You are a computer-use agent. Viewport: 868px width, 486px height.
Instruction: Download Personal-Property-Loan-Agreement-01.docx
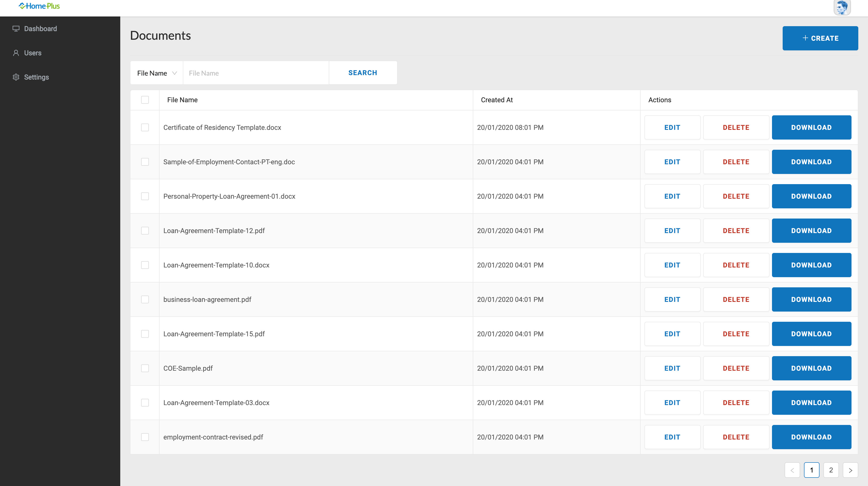pyautogui.click(x=812, y=196)
